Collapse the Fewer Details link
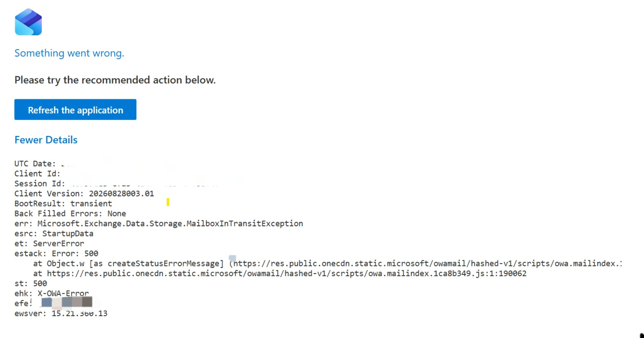 (x=46, y=140)
